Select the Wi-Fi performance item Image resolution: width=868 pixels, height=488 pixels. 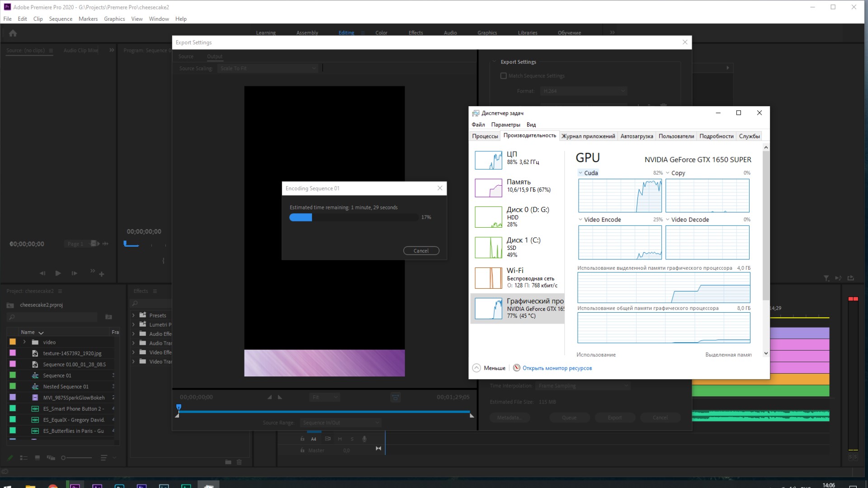point(517,277)
